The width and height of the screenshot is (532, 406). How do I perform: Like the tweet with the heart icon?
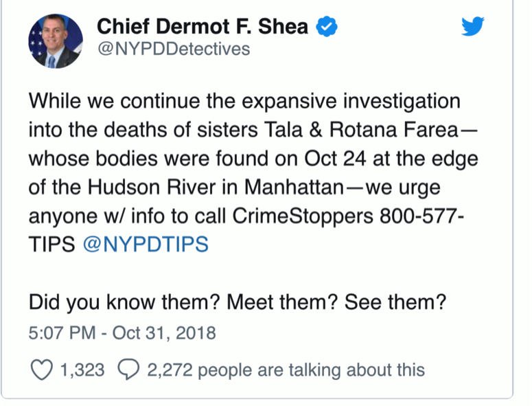click(42, 370)
